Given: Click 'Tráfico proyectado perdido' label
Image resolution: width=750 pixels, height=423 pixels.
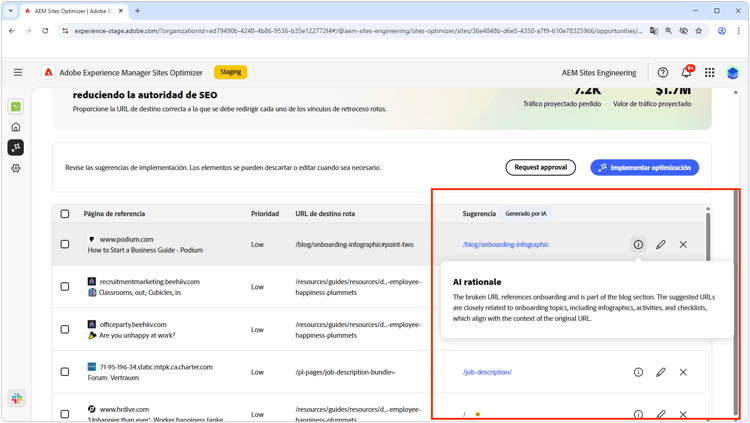Looking at the screenshot, I should pyautogui.click(x=562, y=104).
